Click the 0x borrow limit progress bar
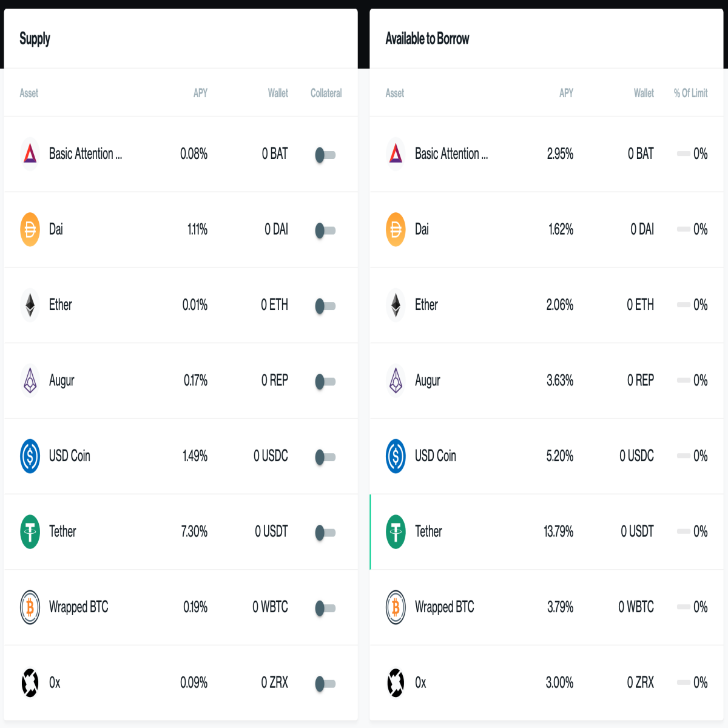The width and height of the screenshot is (728, 728). pyautogui.click(x=683, y=683)
